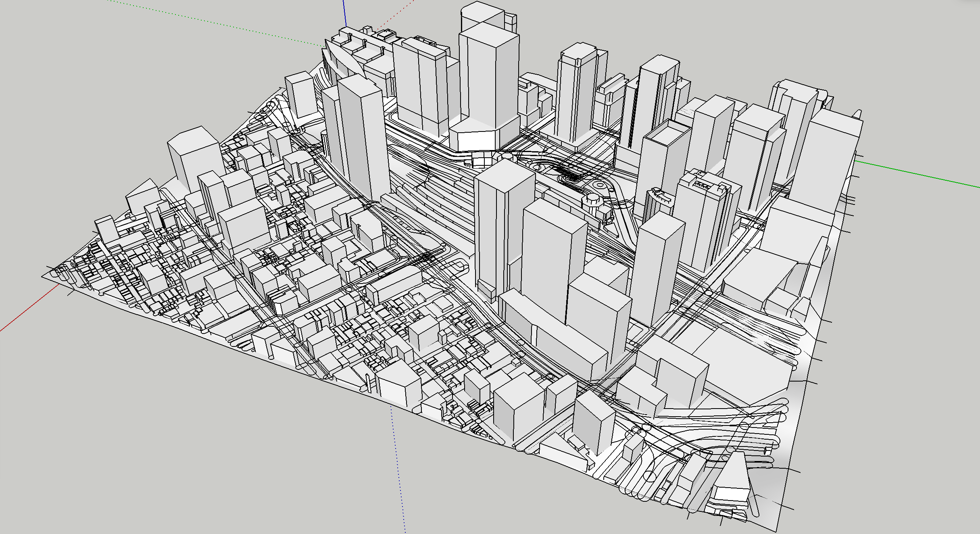
Task: Click the solid blue vertical axis line
Action: pos(344,12)
